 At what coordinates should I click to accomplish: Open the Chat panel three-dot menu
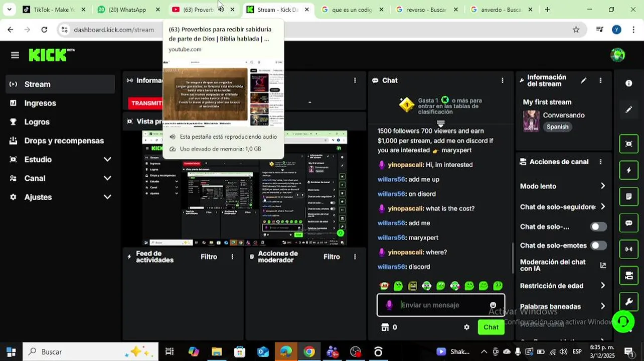502,80
